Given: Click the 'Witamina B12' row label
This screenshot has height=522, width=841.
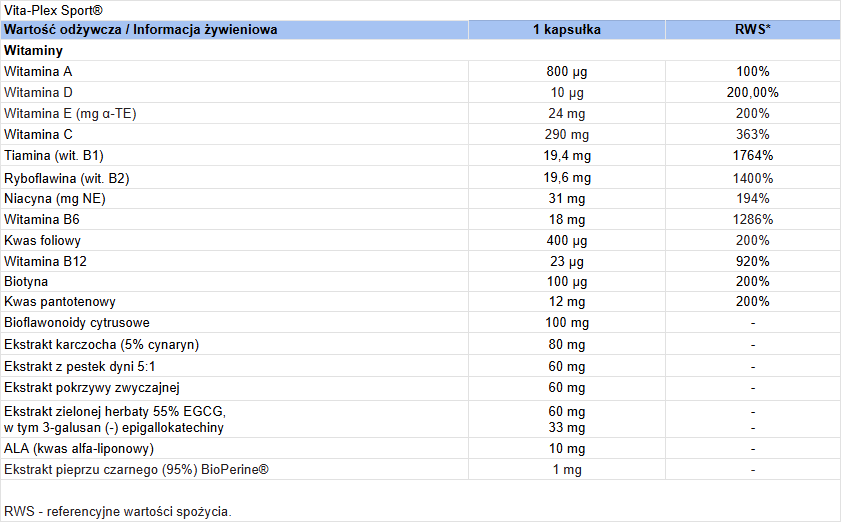Looking at the screenshot, I should click(45, 261).
